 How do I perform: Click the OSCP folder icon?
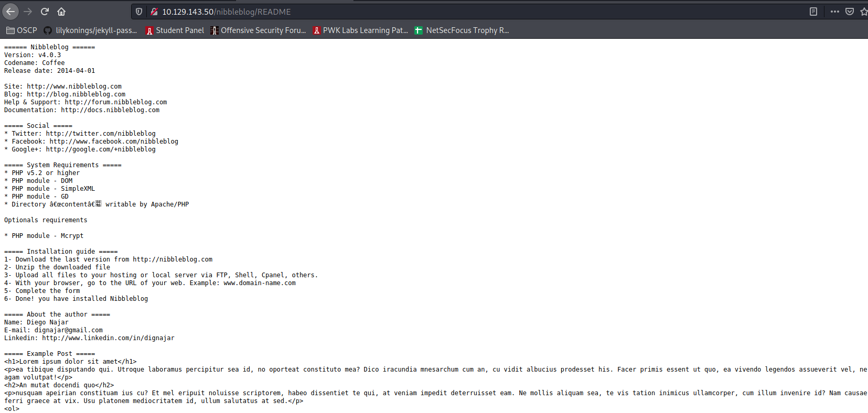pyautogui.click(x=10, y=30)
